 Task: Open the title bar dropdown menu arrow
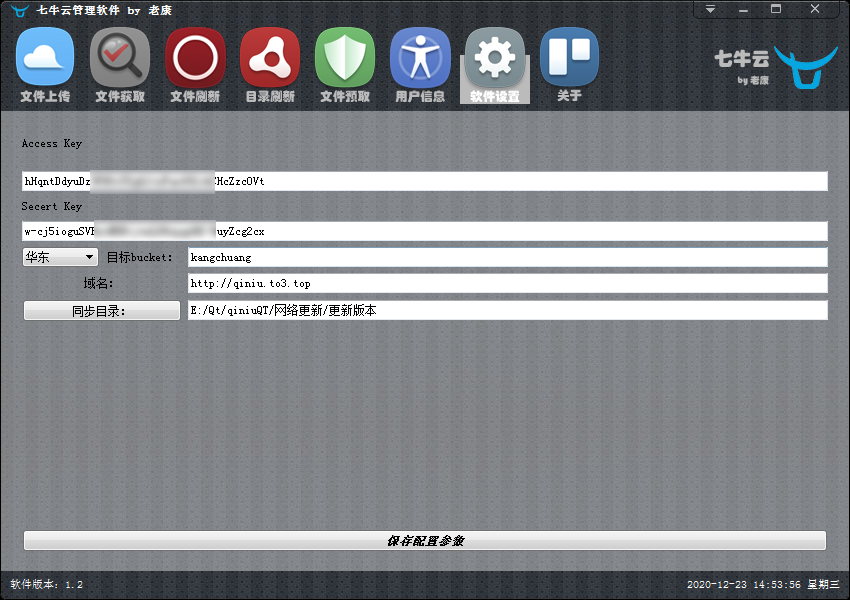point(710,9)
